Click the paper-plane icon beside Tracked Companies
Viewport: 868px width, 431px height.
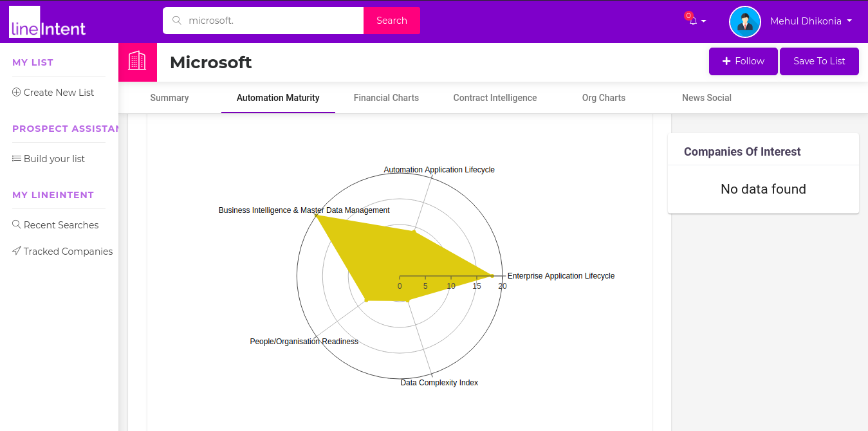pyautogui.click(x=17, y=251)
